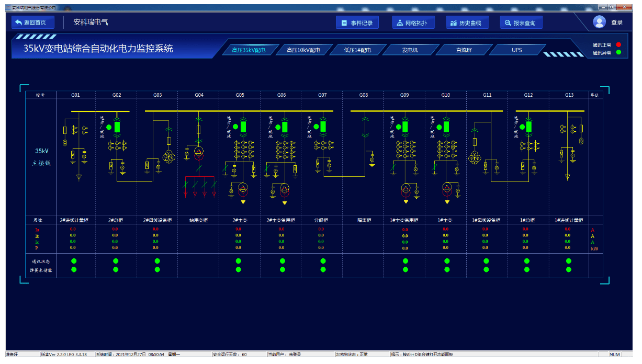This screenshot has height=364, width=642.
Task: Click the user avatar icon beside 登录
Action: pos(599,22)
